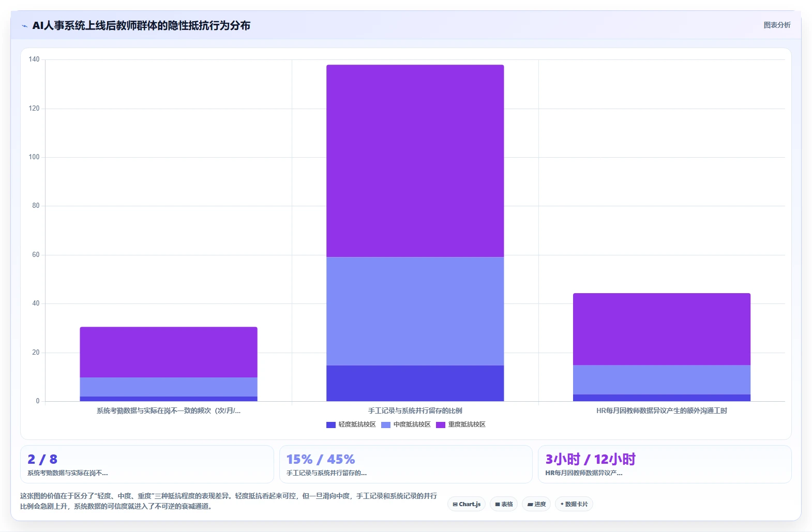Click the 重度抵抗校区 legend text
The image size is (812, 532).
[467, 424]
